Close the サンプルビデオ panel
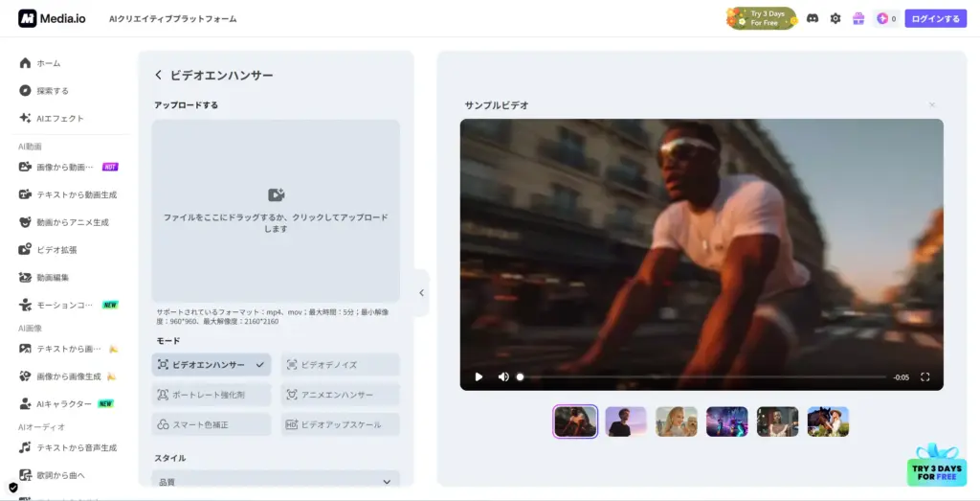 click(x=932, y=105)
